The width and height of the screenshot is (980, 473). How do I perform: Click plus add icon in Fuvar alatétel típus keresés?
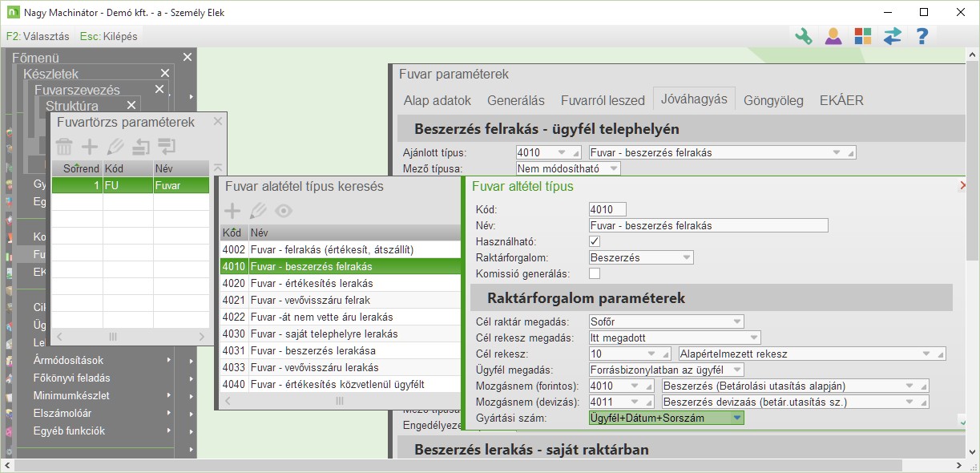[x=232, y=211]
